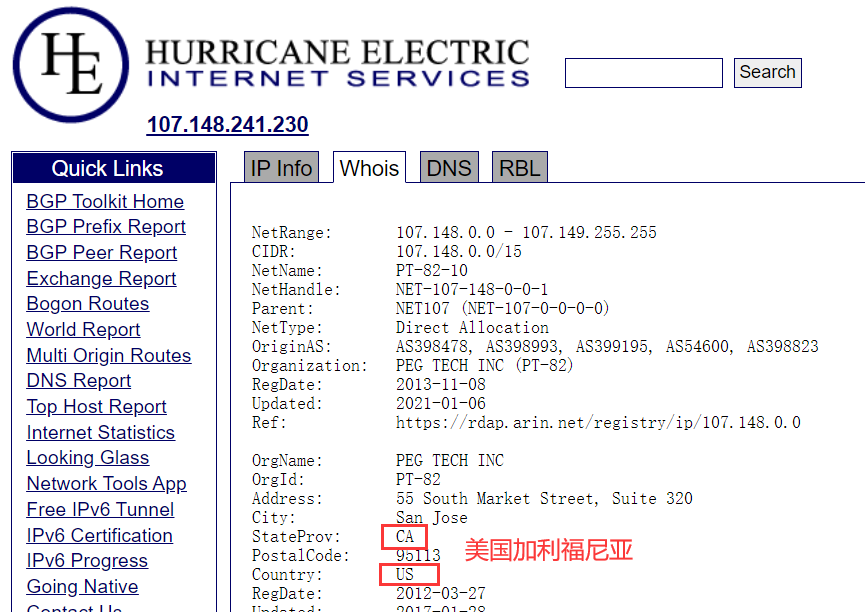Open Looking Glass link
865x612 pixels.
click(x=88, y=458)
